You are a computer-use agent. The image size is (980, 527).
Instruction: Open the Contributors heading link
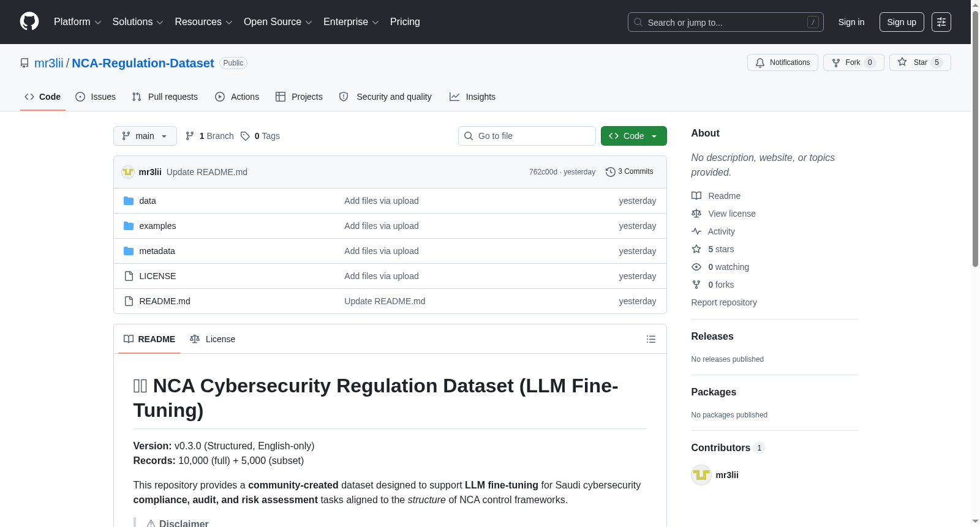pos(728,448)
